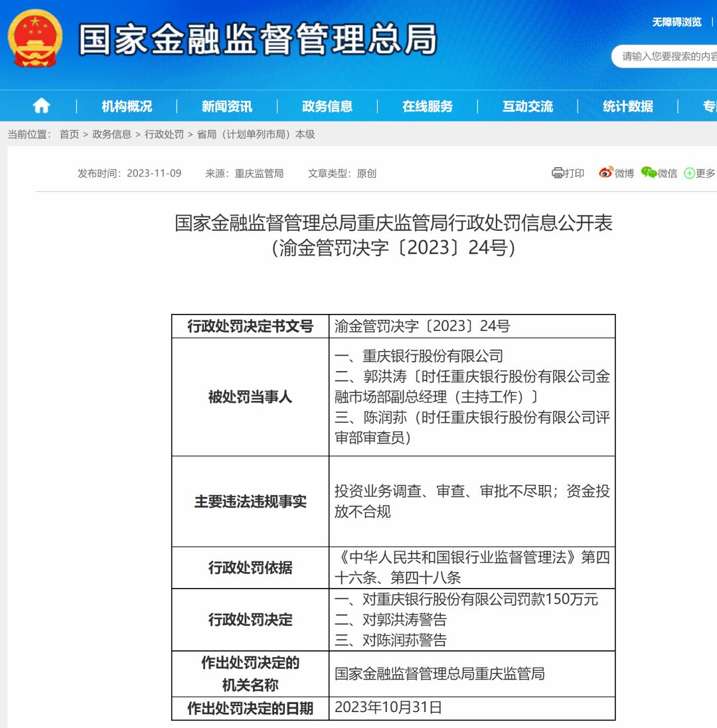Click table header 行政处罚依据
The image size is (717, 728).
point(250,567)
